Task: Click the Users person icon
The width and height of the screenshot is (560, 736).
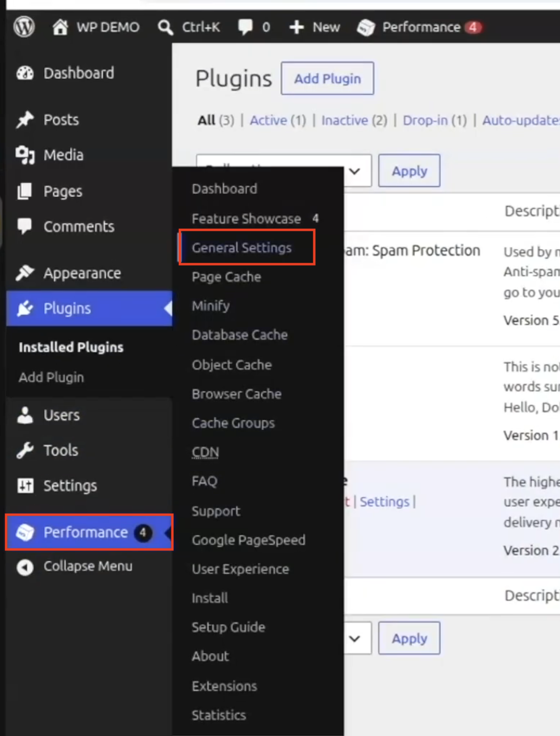Action: pyautogui.click(x=25, y=415)
